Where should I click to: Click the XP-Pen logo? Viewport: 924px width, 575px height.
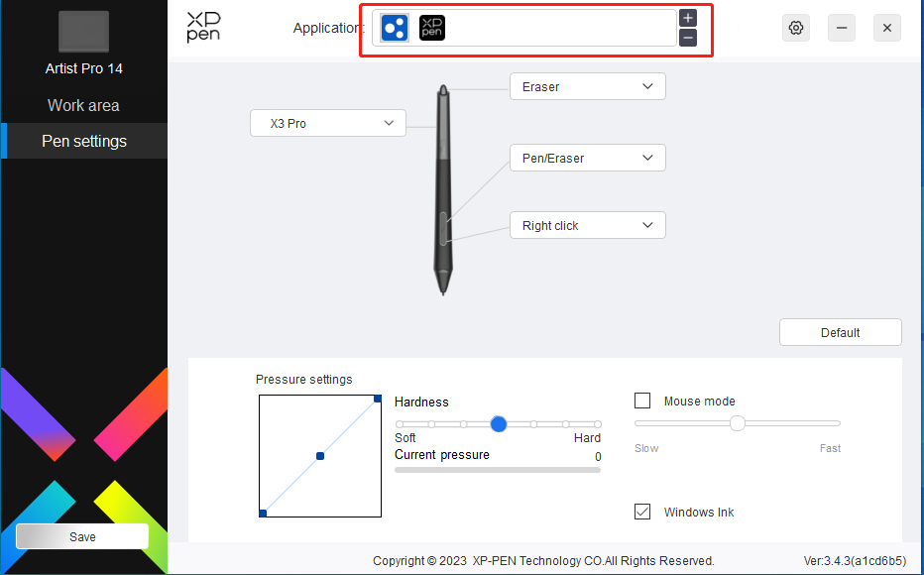click(x=203, y=27)
